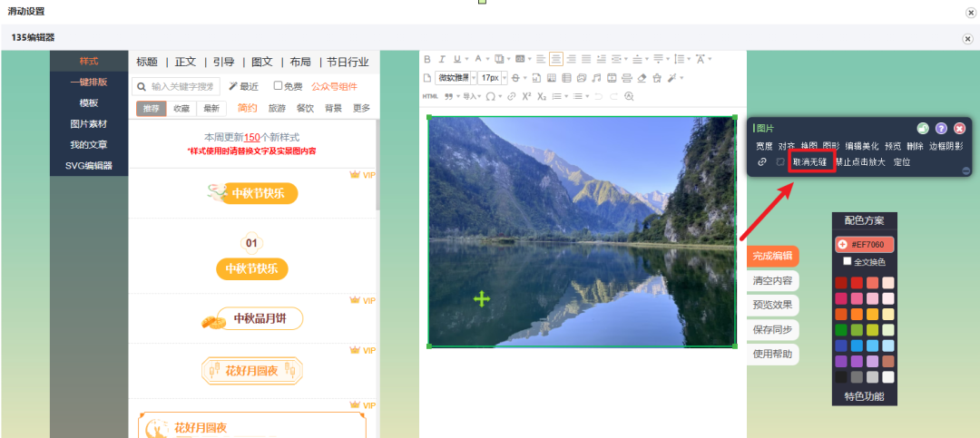Apply underline formatting in the editor toolbar

click(456, 59)
